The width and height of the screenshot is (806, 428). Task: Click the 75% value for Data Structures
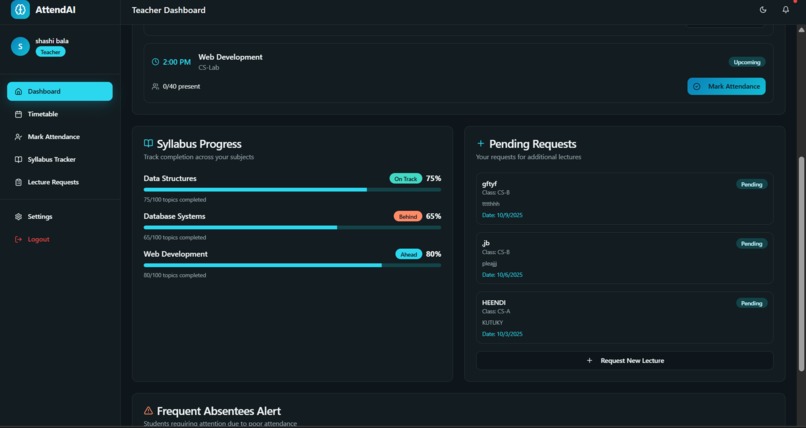(x=433, y=179)
